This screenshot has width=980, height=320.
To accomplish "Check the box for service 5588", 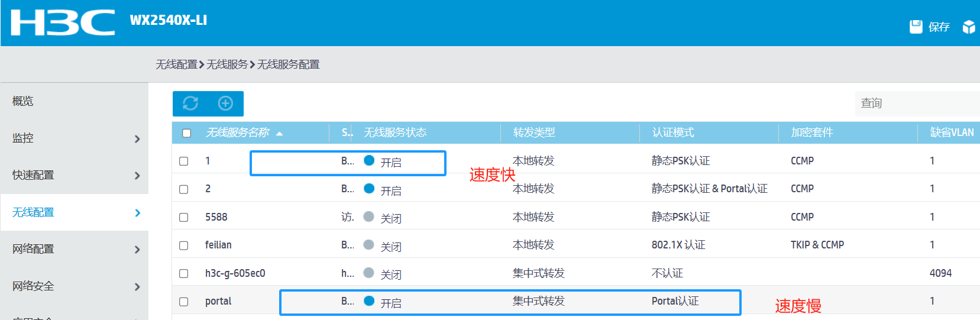I will point(184,217).
